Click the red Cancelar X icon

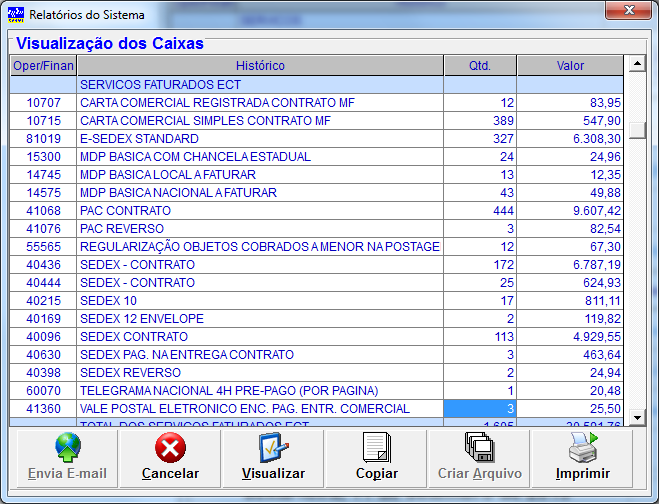170,448
